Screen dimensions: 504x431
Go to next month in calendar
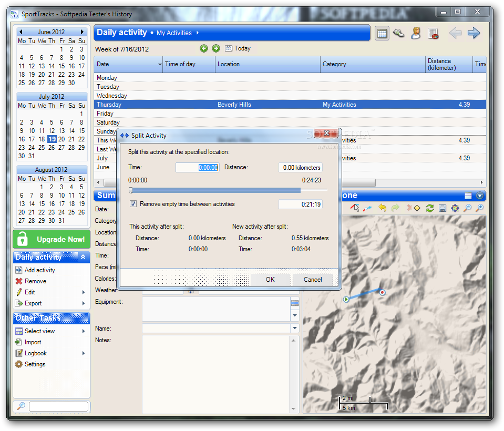coord(82,32)
